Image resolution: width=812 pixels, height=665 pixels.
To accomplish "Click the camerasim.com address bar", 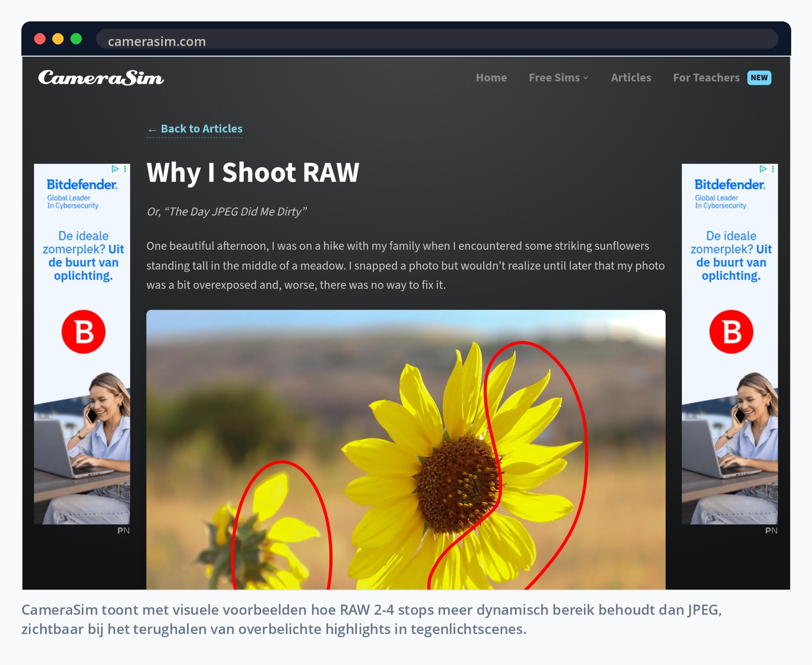I will coord(437,40).
